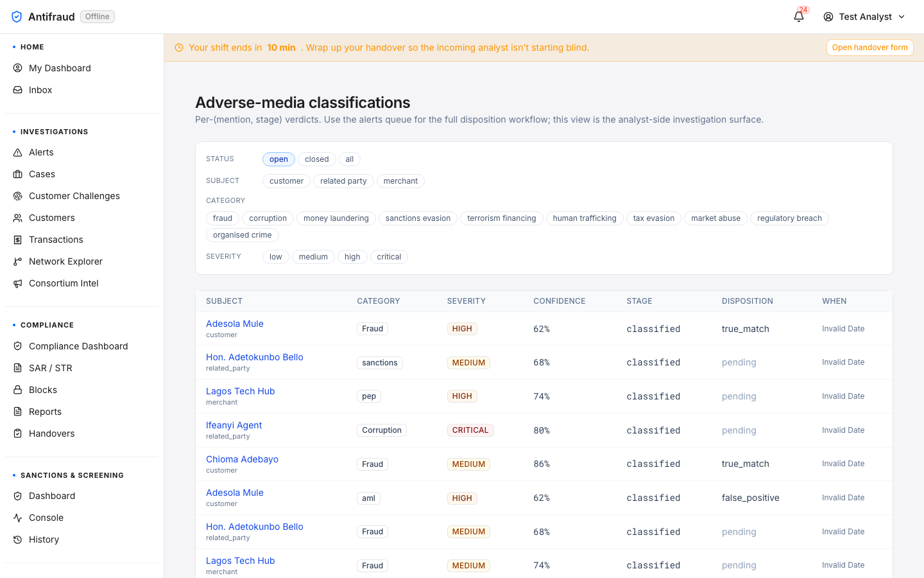Image resolution: width=924 pixels, height=578 pixels.
Task: Open the notifications bell icon
Action: click(799, 17)
